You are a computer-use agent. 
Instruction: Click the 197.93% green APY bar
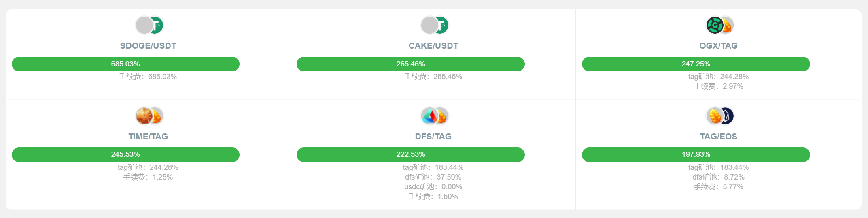696,155
